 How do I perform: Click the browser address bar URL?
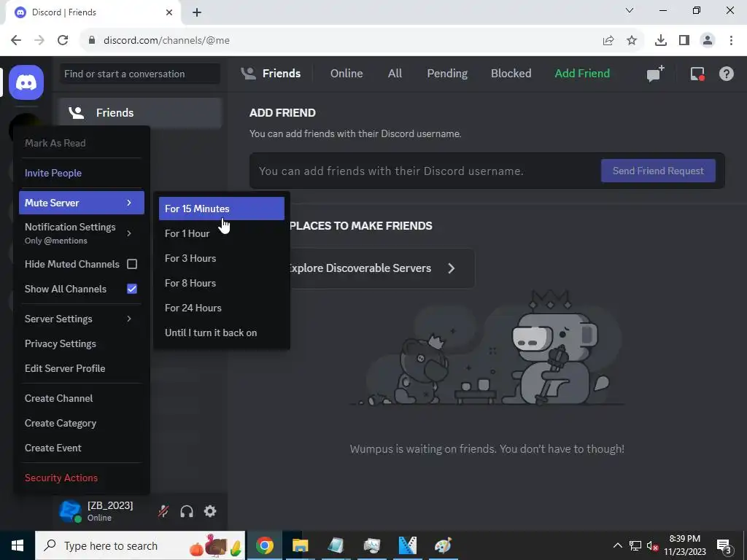pos(166,41)
